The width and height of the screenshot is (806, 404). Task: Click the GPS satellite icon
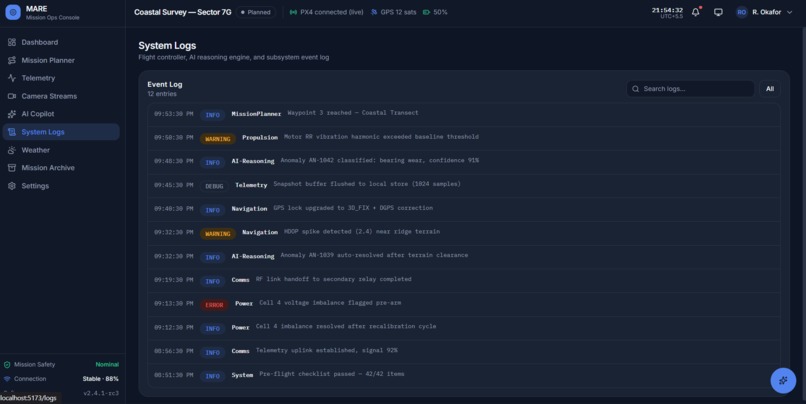coord(374,12)
